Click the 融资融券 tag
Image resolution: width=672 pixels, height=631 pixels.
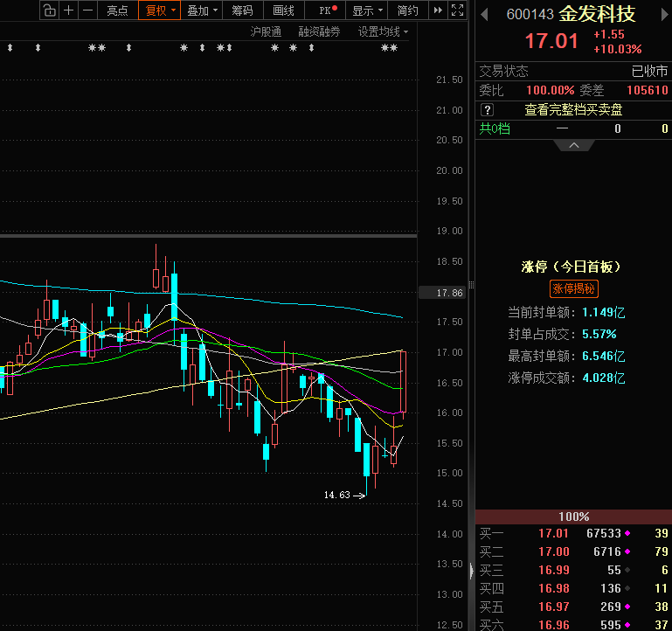point(319,31)
